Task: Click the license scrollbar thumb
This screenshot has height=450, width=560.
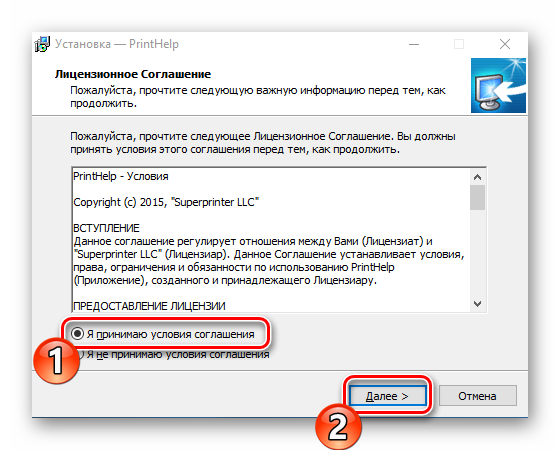Action: click(x=478, y=197)
